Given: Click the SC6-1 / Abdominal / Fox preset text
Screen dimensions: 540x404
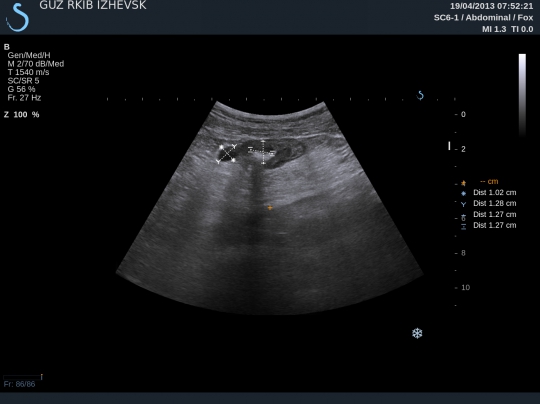Looking at the screenshot, I should [x=484, y=18].
